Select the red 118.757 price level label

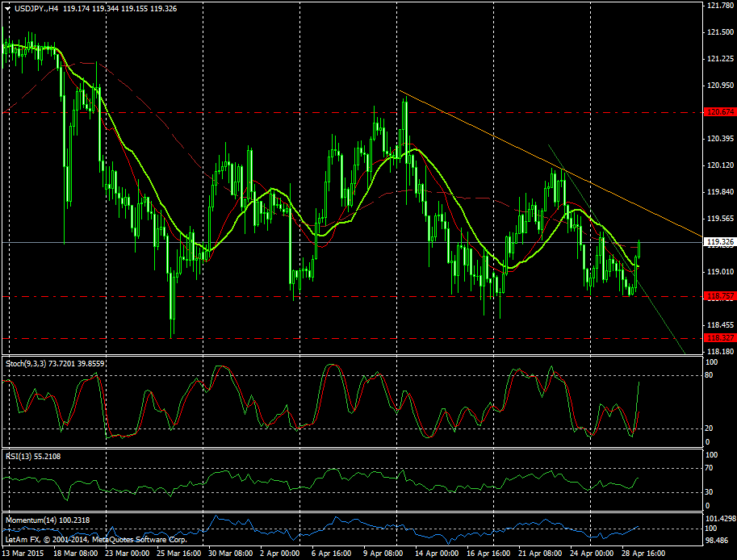718,296
